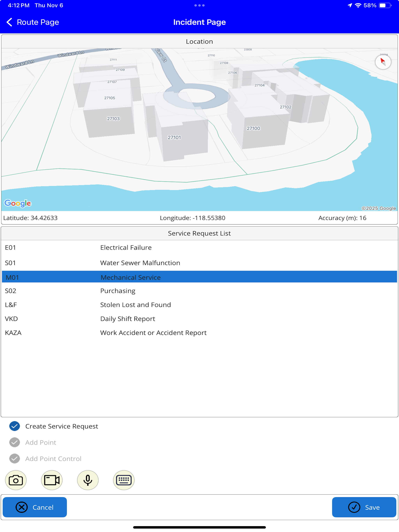The height and width of the screenshot is (532, 399).
Task: Select S01 Water Sewer Malfunction row
Action: 199,263
